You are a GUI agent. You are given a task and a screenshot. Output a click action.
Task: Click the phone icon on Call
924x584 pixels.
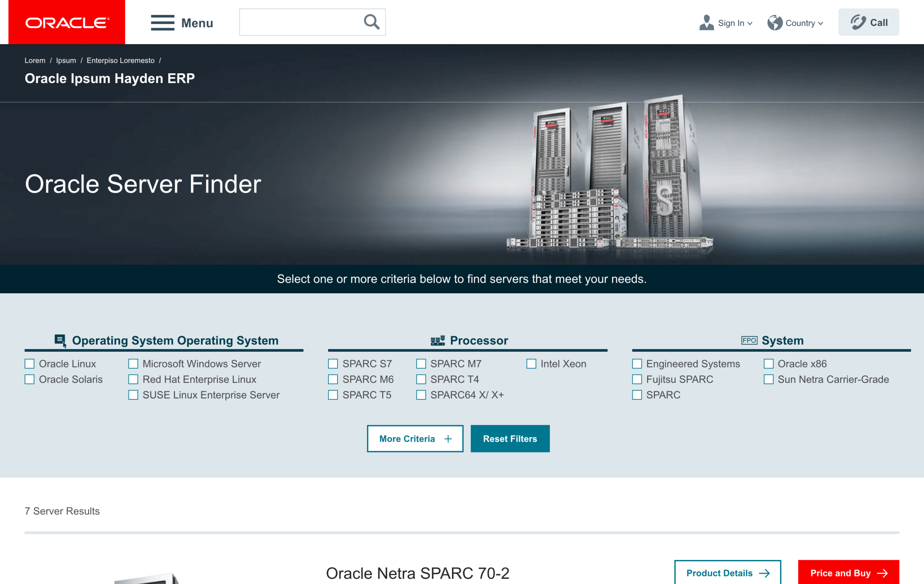(858, 22)
